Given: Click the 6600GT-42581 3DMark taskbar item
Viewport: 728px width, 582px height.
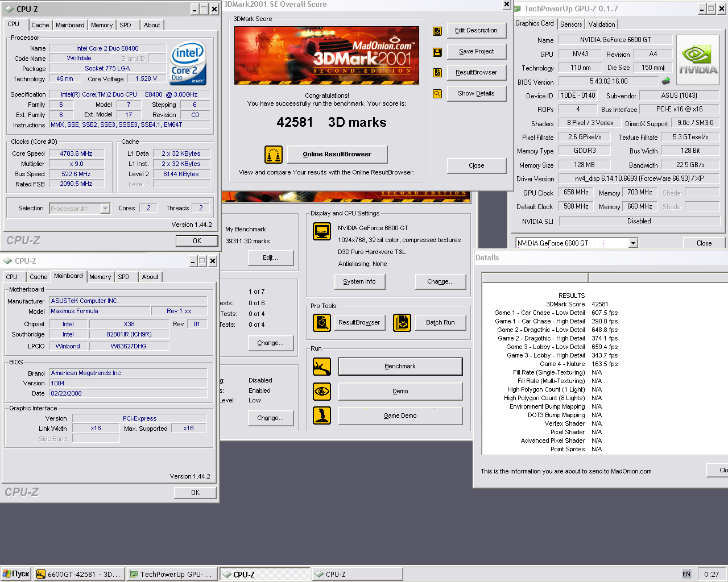Looking at the screenshot, I should click(78, 574).
